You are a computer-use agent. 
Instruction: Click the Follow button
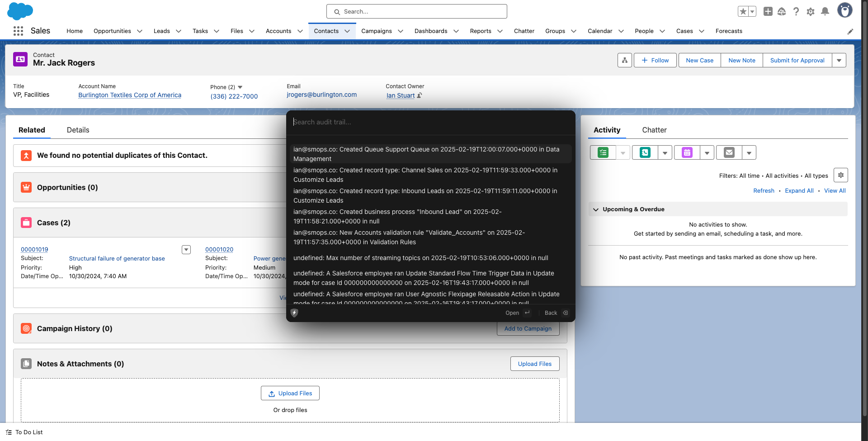pos(655,60)
